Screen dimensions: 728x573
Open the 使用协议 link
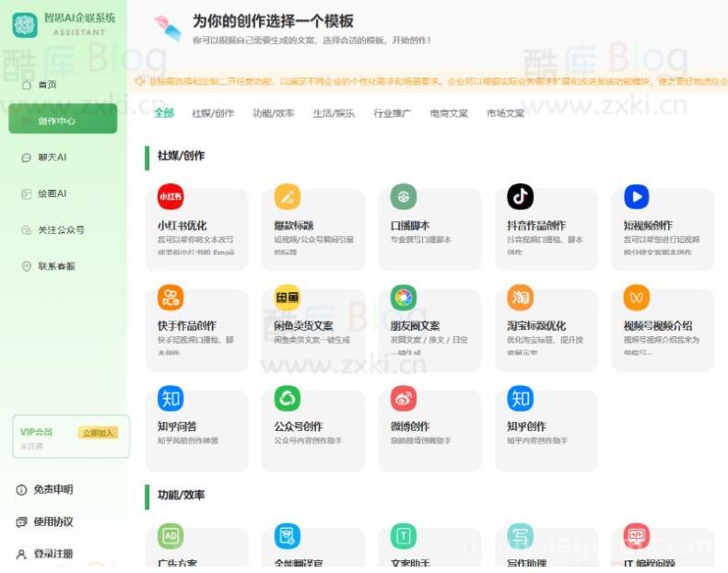point(53,522)
